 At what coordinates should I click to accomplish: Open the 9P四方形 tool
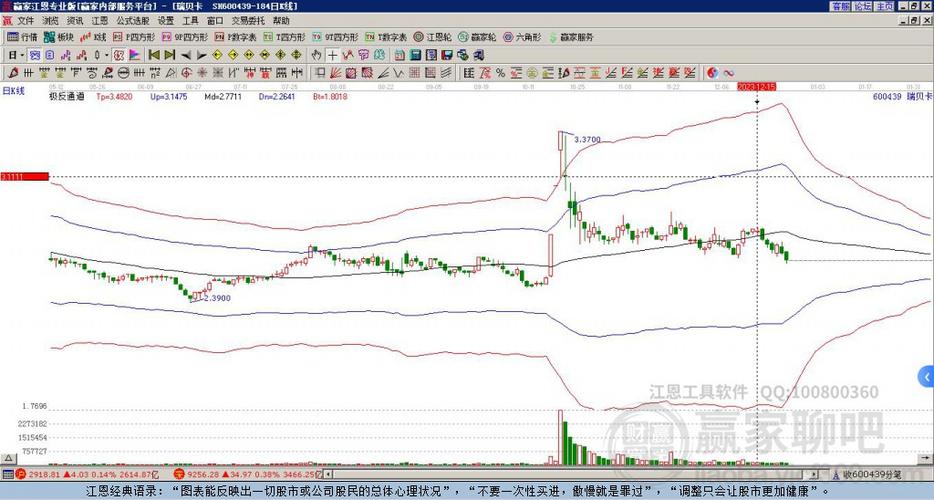click(185, 37)
